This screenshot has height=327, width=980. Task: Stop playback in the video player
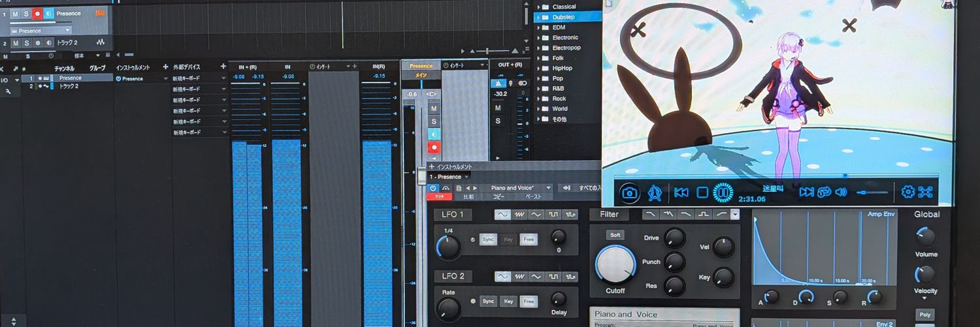click(x=702, y=193)
